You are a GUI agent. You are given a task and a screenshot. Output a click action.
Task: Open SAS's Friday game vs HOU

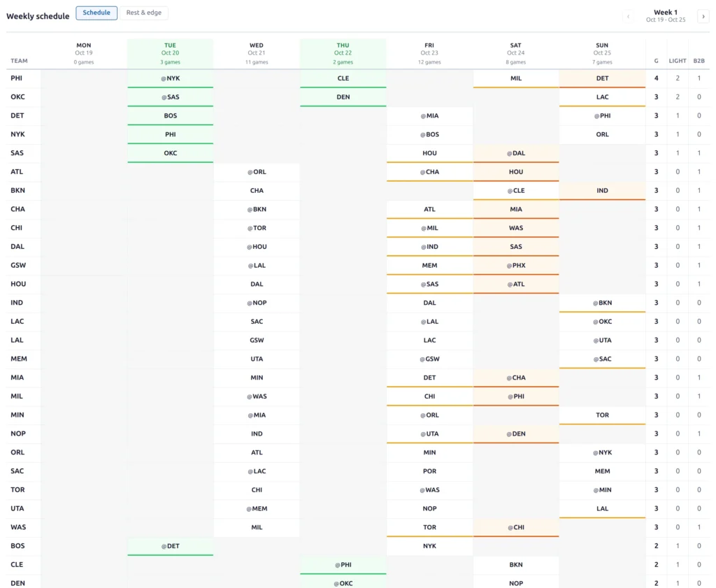point(429,153)
